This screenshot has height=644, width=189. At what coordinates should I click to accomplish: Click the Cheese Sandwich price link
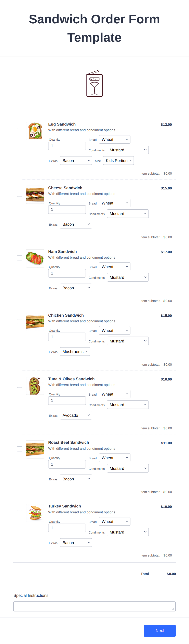pos(166,188)
